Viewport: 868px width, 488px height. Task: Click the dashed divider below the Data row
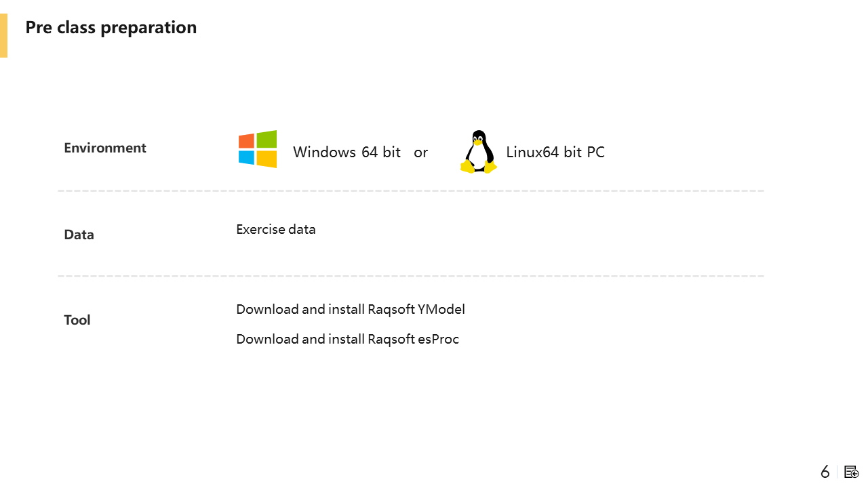[411, 277]
